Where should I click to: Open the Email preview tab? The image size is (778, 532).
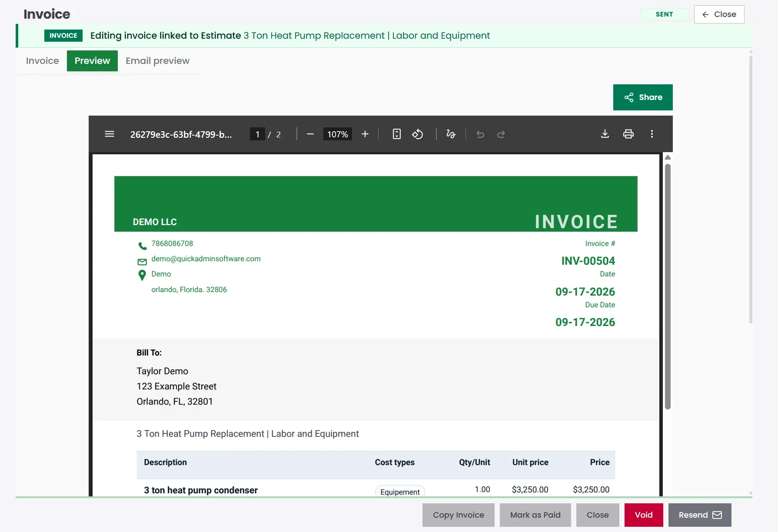[157, 61]
